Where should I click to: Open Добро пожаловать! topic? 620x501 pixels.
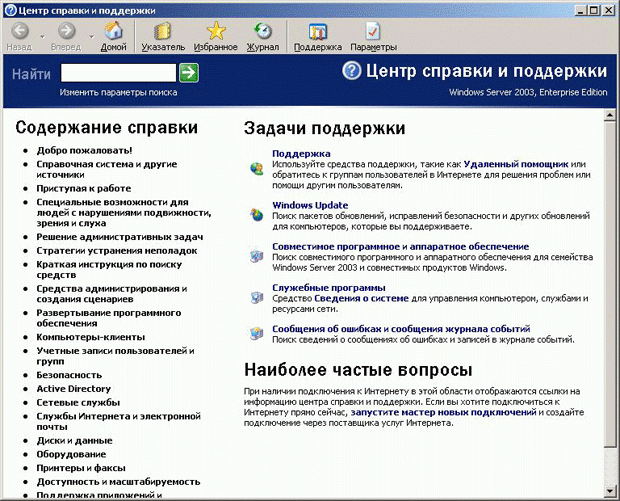(x=84, y=151)
